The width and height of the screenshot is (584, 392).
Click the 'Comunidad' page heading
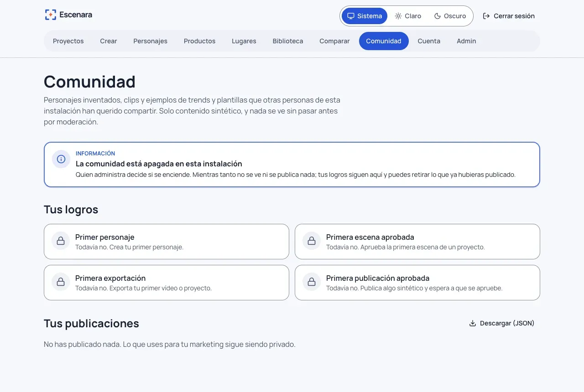tap(90, 82)
